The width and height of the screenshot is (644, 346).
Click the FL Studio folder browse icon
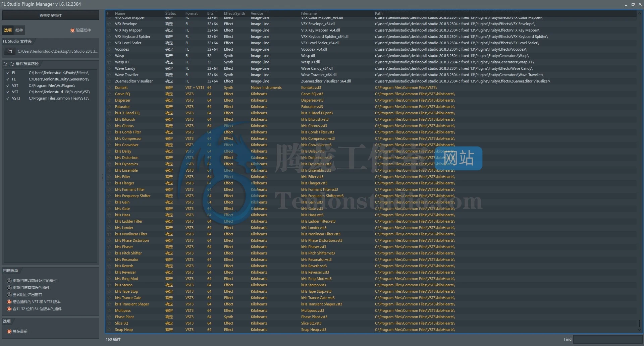tap(10, 51)
